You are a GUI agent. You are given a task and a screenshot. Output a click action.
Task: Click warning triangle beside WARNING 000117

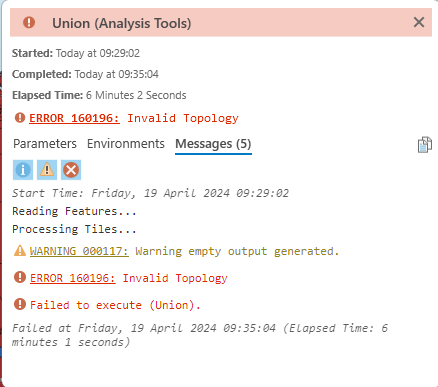(x=20, y=251)
